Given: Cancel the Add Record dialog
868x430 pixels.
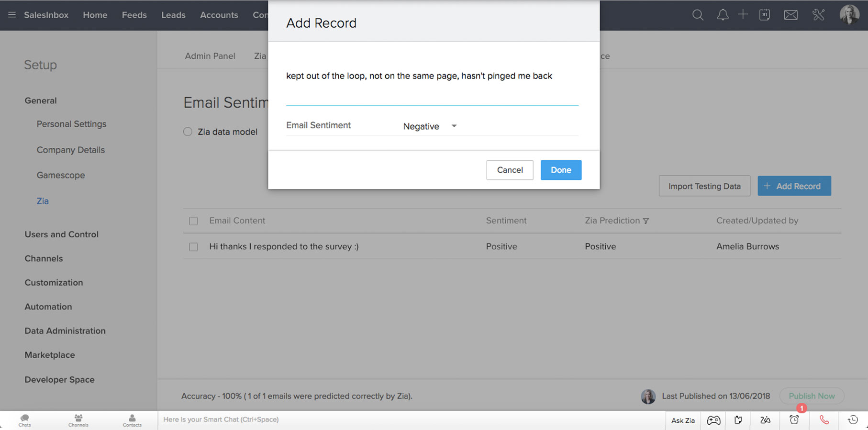Looking at the screenshot, I should coord(510,170).
